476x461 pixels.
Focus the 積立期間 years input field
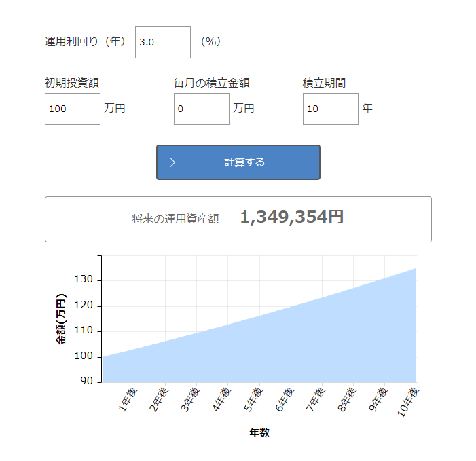(x=331, y=109)
